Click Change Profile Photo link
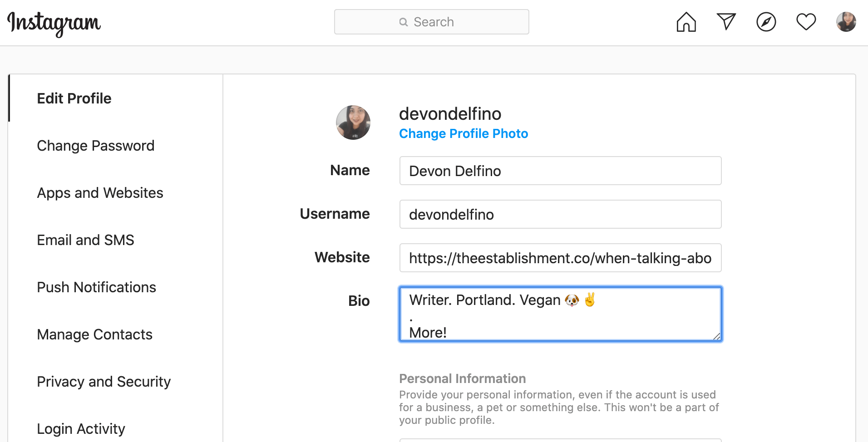Viewport: 868px width, 442px height. click(464, 133)
